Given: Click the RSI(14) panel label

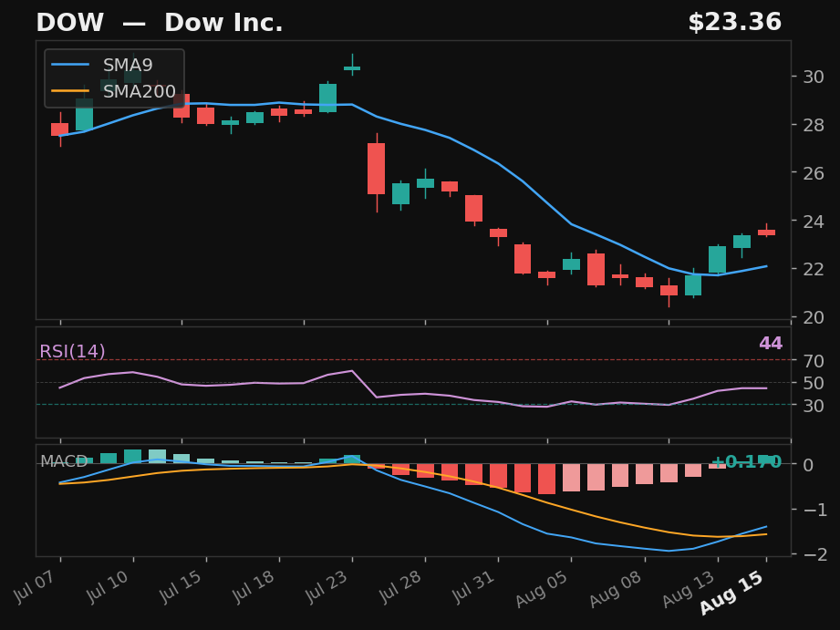Looking at the screenshot, I should (x=72, y=351).
